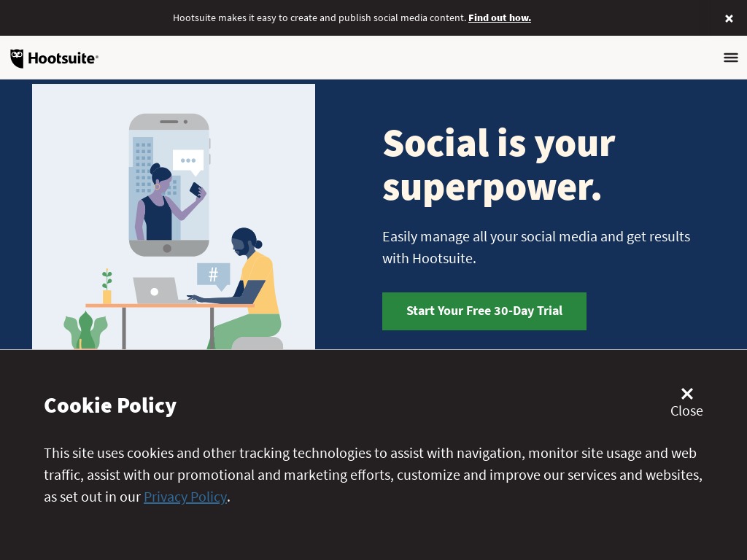Viewport: 747px width, 560px height.
Task: Click the hero illustration image panel
Action: 174,217
